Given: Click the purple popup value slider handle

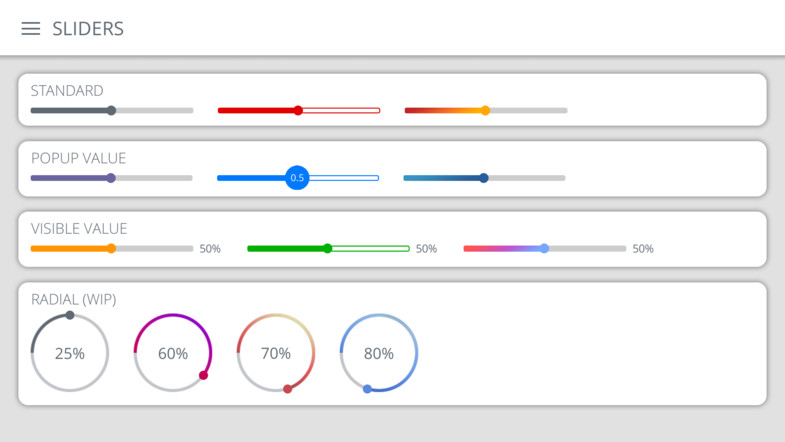Looking at the screenshot, I should 111,178.
